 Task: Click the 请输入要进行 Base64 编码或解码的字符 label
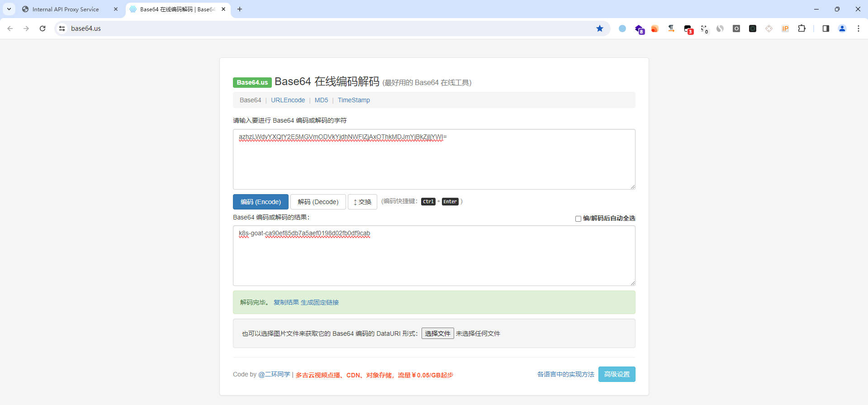pos(290,120)
